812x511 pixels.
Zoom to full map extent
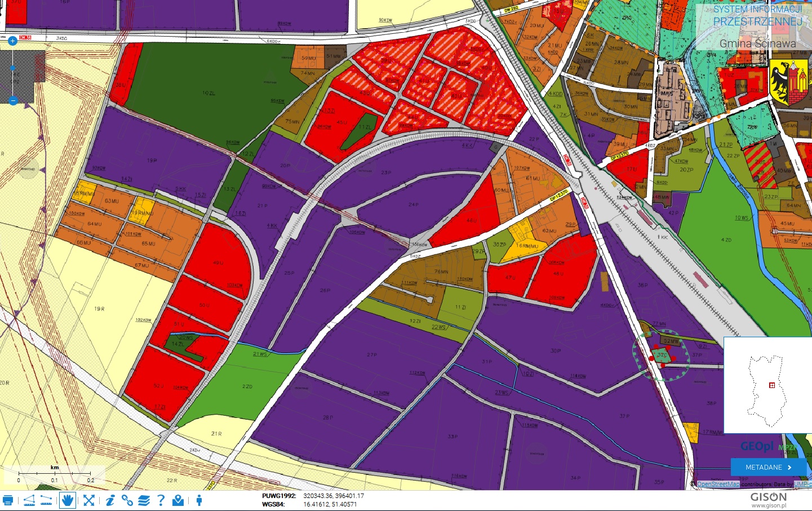point(89,500)
